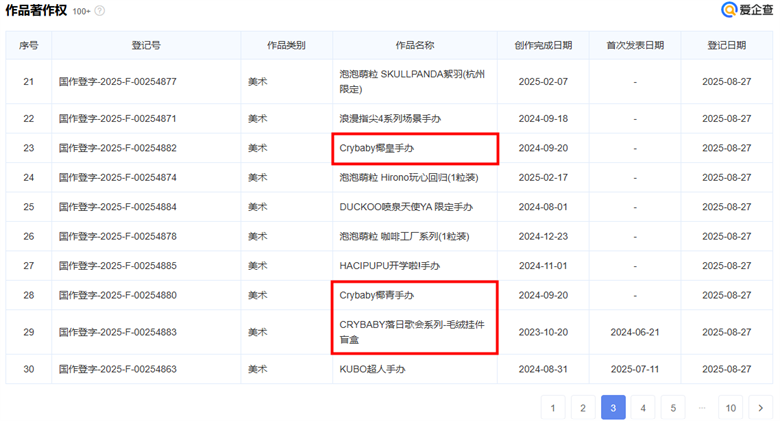Click the 首次发表日期 column header
780x421 pixels.
tap(635, 45)
